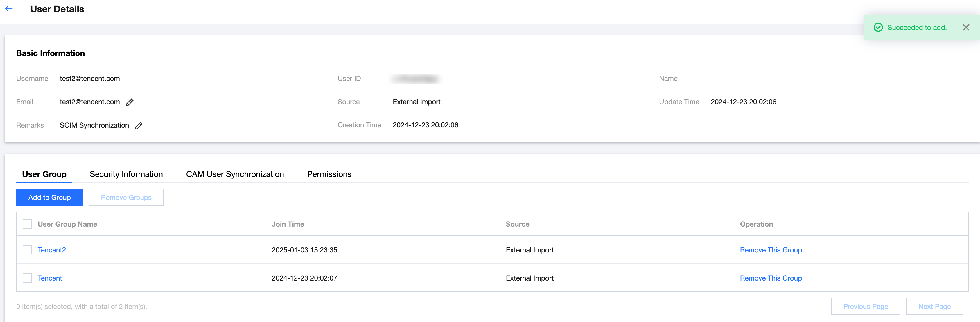This screenshot has height=322, width=980.
Task: Select all user groups with header checkbox
Action: [27, 224]
